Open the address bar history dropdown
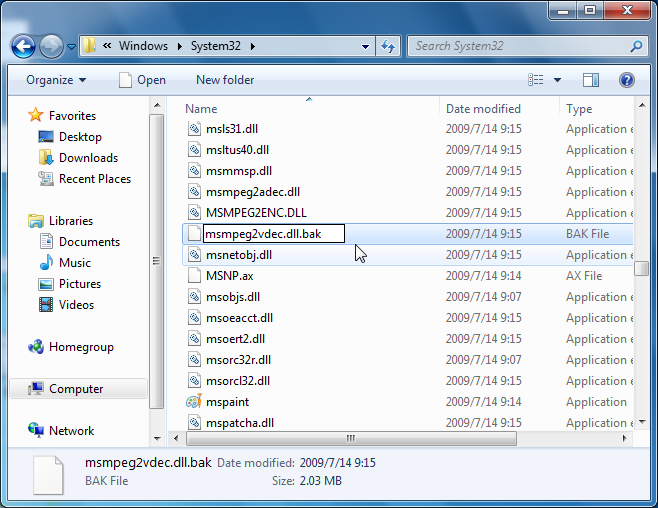This screenshot has width=658, height=508. [366, 46]
